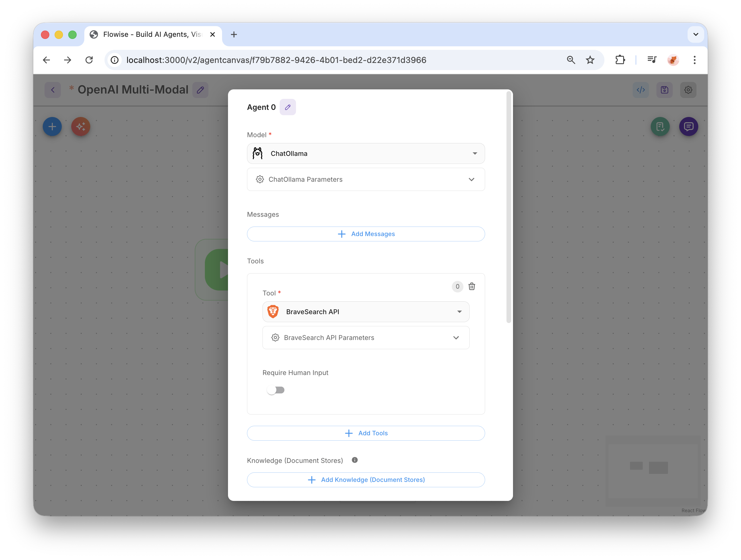Click the media control icon in toolbar
Screen dimensions: 741x560
click(x=652, y=60)
